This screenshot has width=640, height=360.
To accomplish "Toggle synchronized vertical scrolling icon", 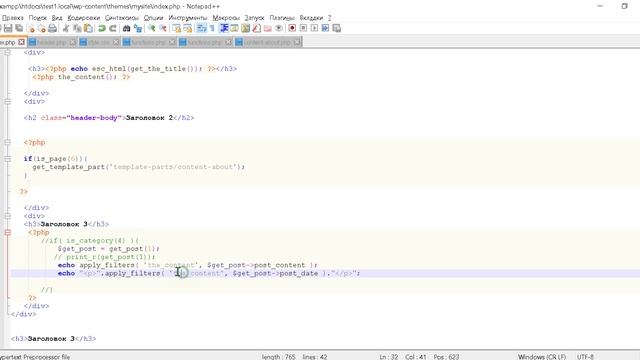I will (176, 28).
